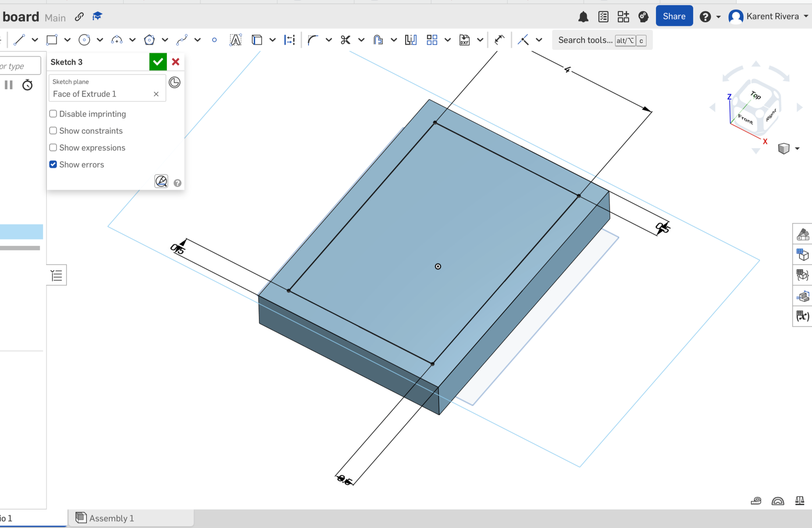Open the view cube display dropdown
This screenshot has width=812, height=528.
click(x=797, y=149)
